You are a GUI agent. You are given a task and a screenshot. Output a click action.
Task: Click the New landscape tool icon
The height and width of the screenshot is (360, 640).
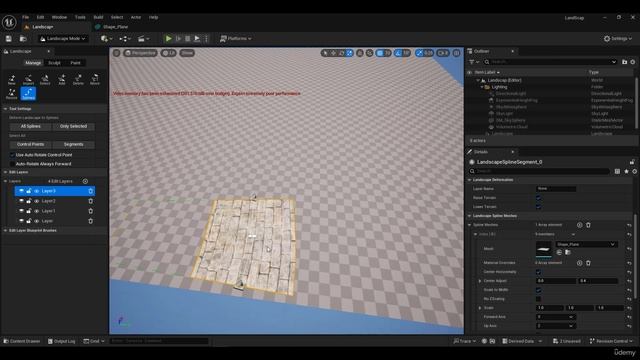coord(11,79)
